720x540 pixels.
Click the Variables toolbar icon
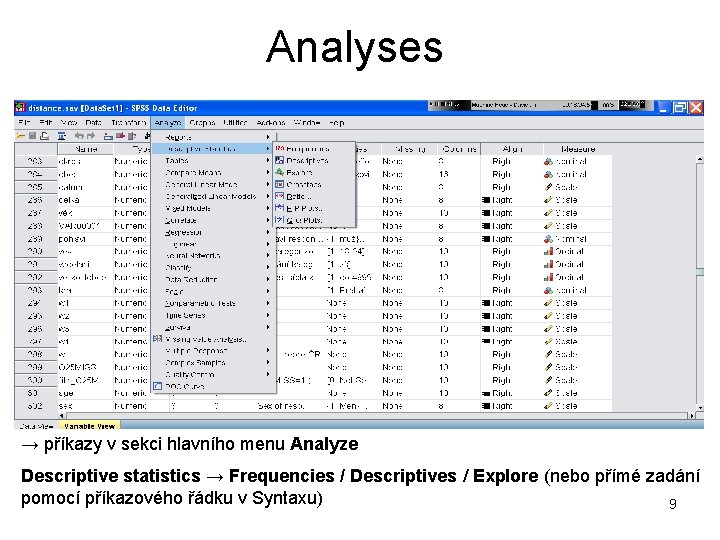132,136
